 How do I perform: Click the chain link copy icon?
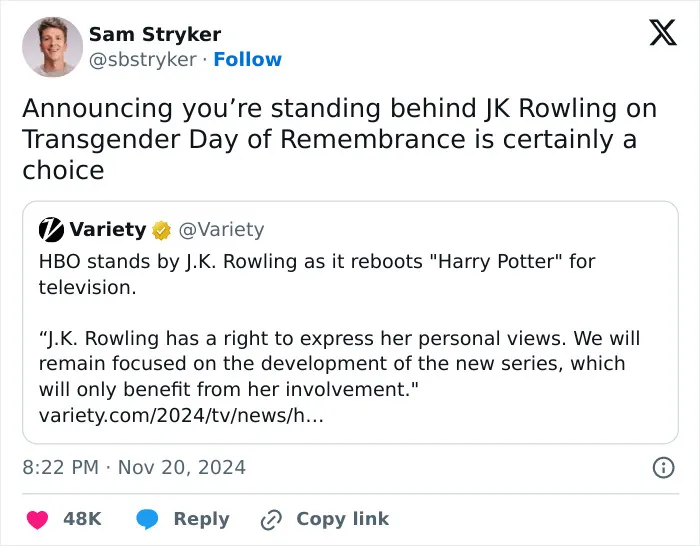[x=271, y=519]
